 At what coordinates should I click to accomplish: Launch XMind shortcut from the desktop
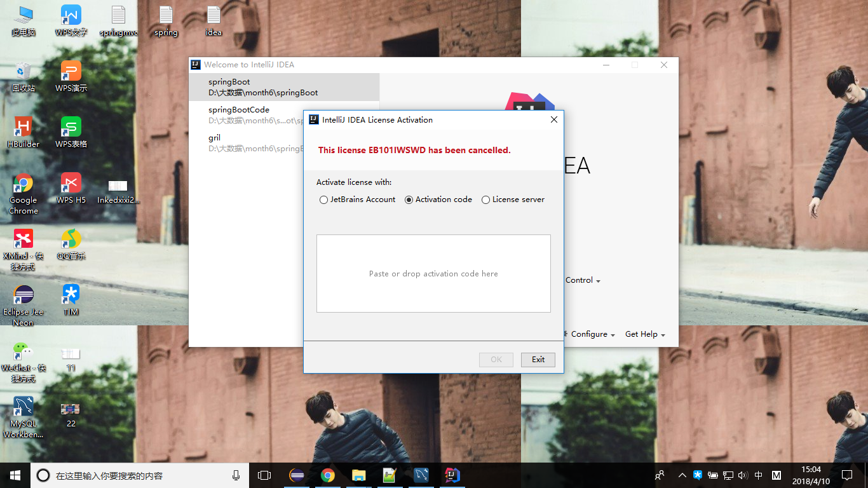tap(24, 250)
